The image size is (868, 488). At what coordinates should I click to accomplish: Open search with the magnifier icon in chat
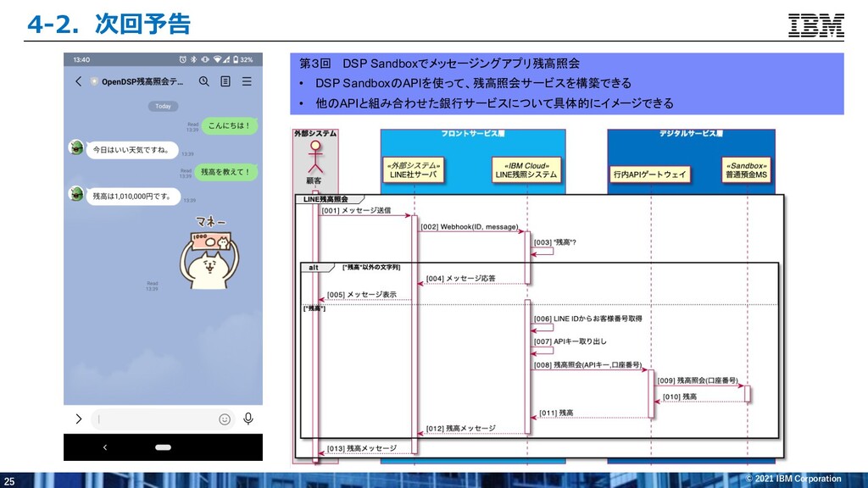click(x=204, y=81)
